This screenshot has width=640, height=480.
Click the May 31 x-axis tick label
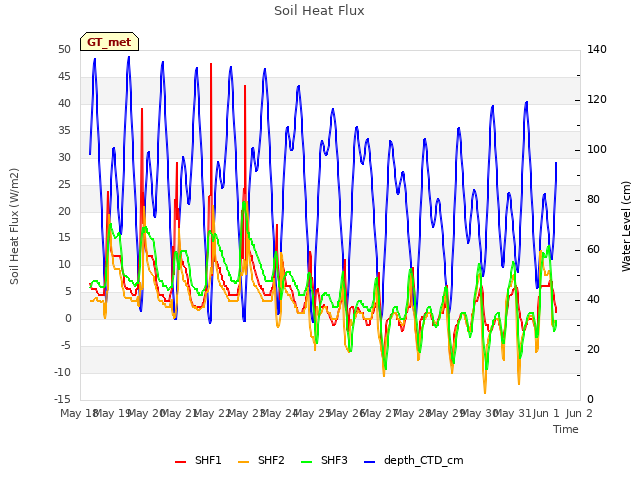[511, 413]
